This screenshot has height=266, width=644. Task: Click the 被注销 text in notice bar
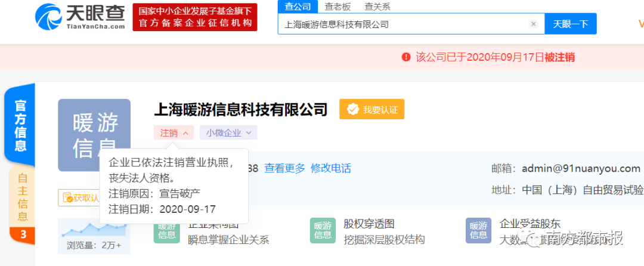point(559,57)
